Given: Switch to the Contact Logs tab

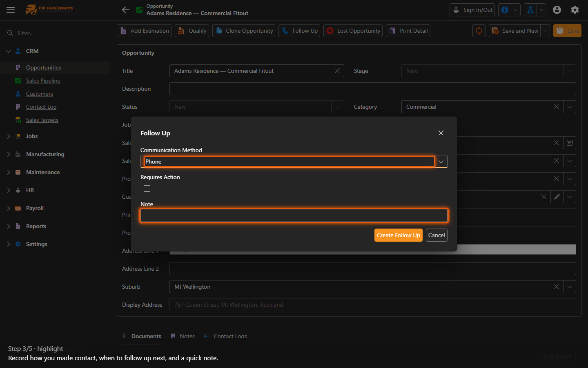Looking at the screenshot, I should tap(225, 336).
